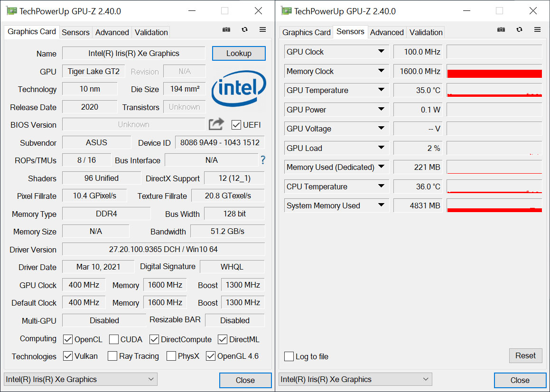550x392 pixels.
Task: Open the Memory Used (Dedicated) dropdown
Action: coord(381,167)
